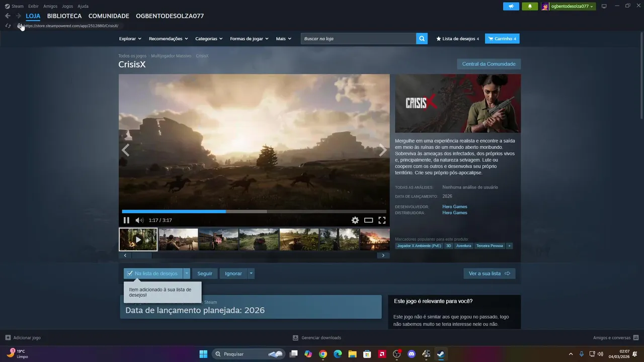The image size is (644, 362).
Task: Open Carrinho 4 cart button
Action: point(502,39)
